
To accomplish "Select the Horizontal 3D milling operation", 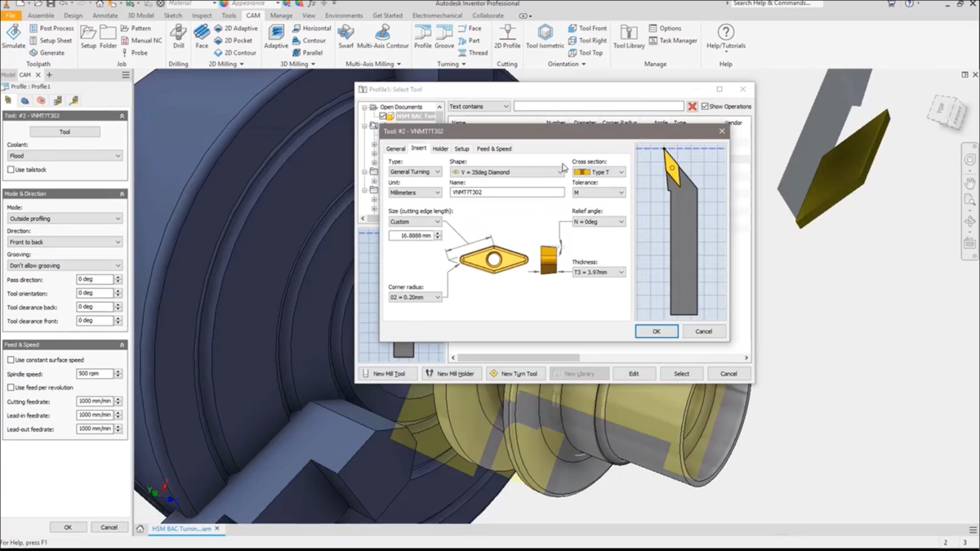I will pos(312,28).
